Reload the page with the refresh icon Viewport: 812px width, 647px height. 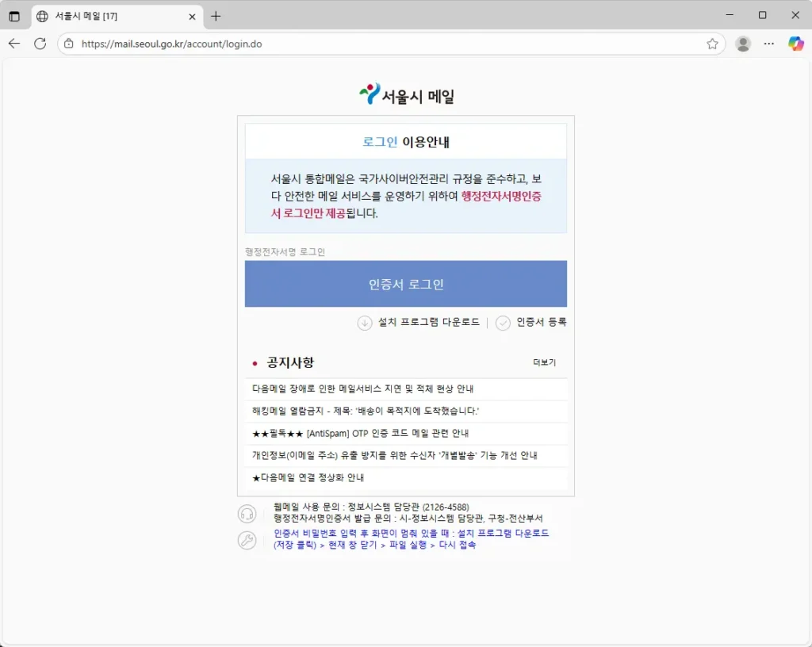click(40, 44)
